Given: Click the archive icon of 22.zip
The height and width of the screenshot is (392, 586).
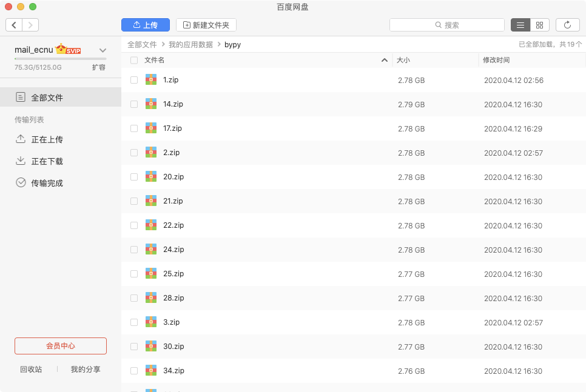Looking at the screenshot, I should [x=151, y=225].
